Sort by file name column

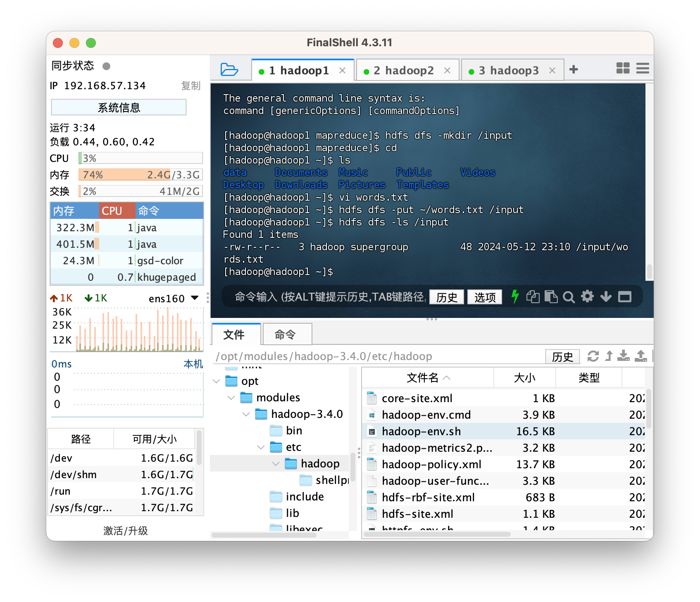[428, 377]
